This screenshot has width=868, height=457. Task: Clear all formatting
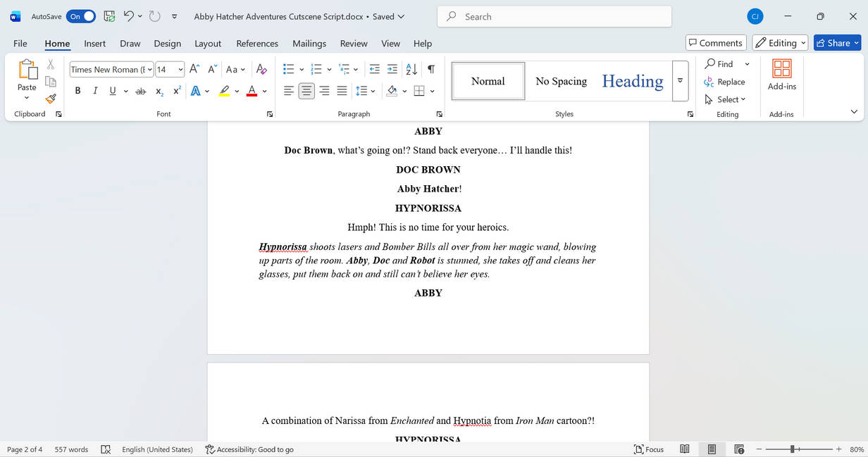tap(261, 69)
